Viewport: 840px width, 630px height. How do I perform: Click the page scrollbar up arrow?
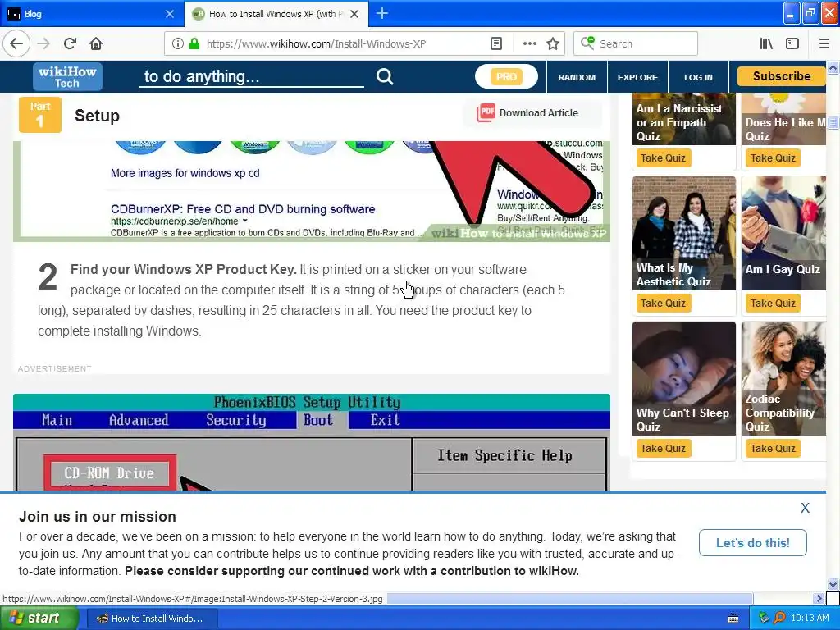833,67
